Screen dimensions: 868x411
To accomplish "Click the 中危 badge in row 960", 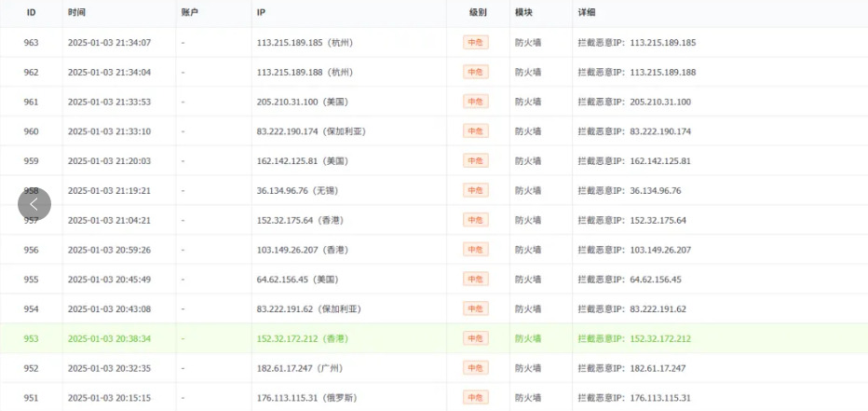I will pos(476,131).
